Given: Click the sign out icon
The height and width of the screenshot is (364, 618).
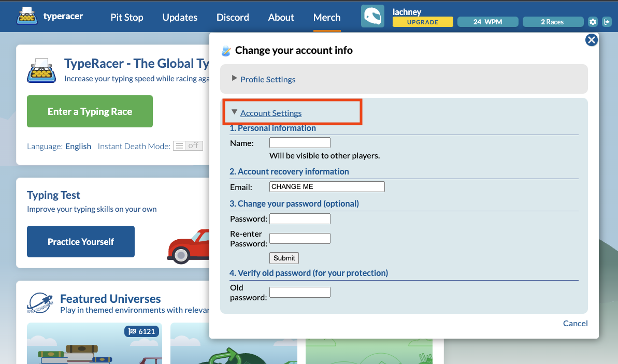Looking at the screenshot, I should [607, 22].
